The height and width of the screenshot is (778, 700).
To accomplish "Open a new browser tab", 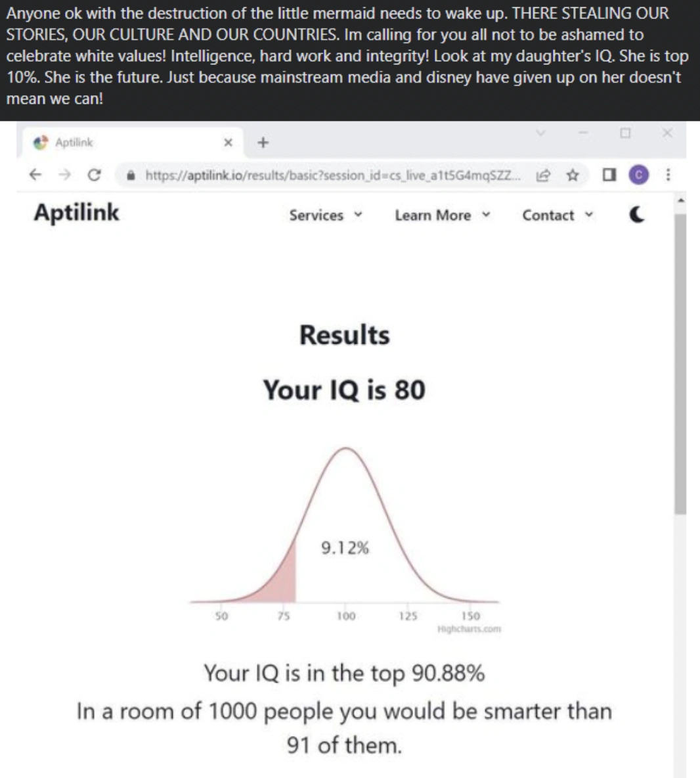I will [x=263, y=143].
